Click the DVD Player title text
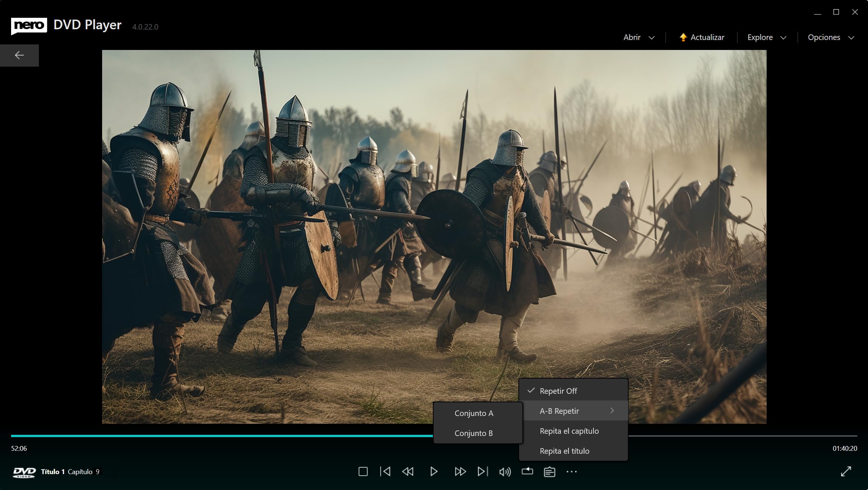The height and width of the screenshot is (490, 868). [x=87, y=25]
